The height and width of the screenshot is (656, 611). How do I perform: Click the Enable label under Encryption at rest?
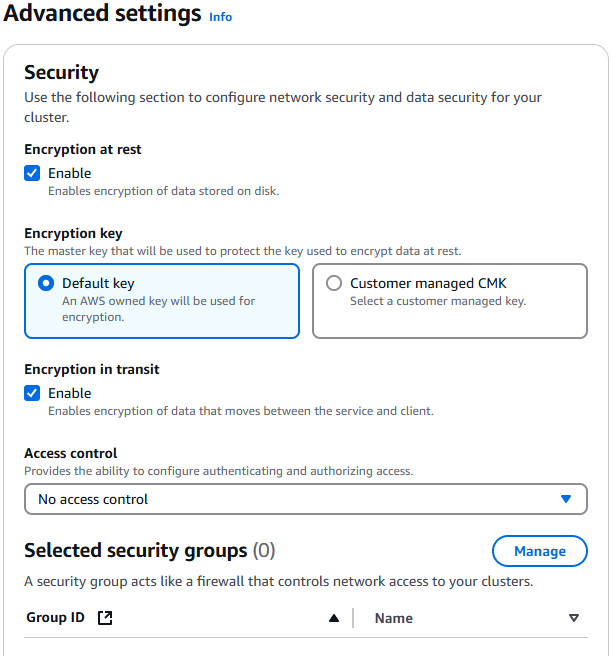tap(69, 173)
